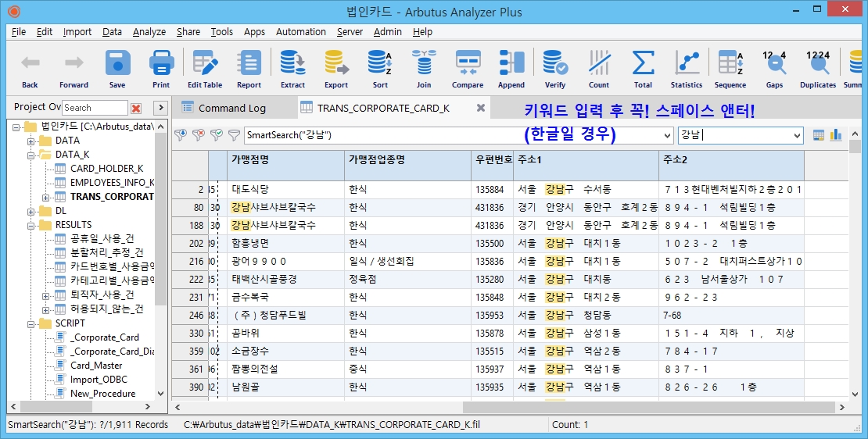Collapse the RESULTS folder node
868x439 pixels.
click(31, 225)
